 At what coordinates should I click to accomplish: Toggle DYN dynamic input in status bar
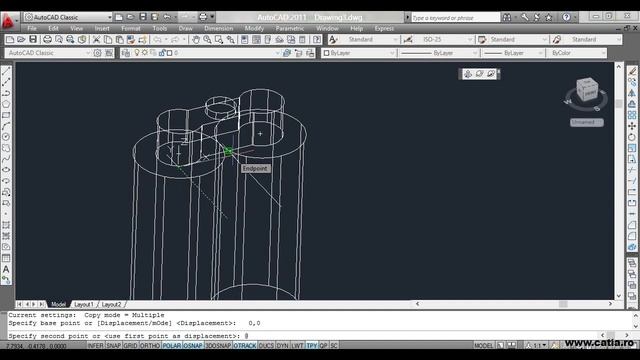coord(282,346)
